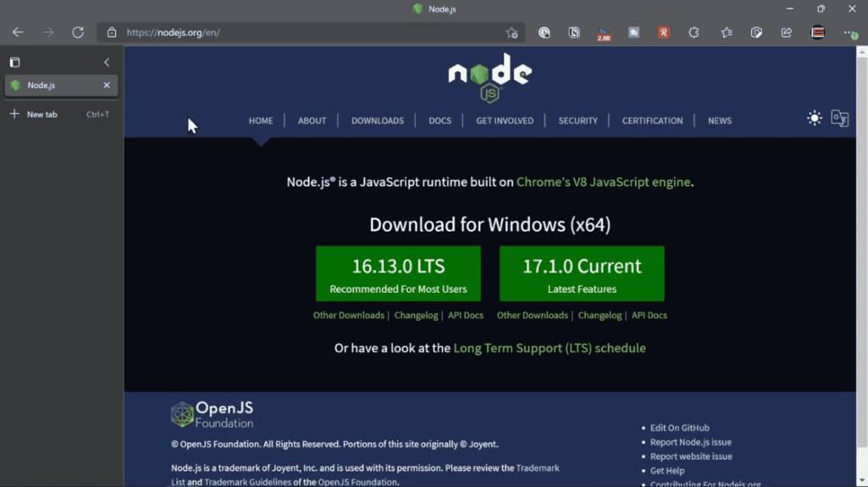Open API Docs under 16.13.0 LTS

coord(465,316)
